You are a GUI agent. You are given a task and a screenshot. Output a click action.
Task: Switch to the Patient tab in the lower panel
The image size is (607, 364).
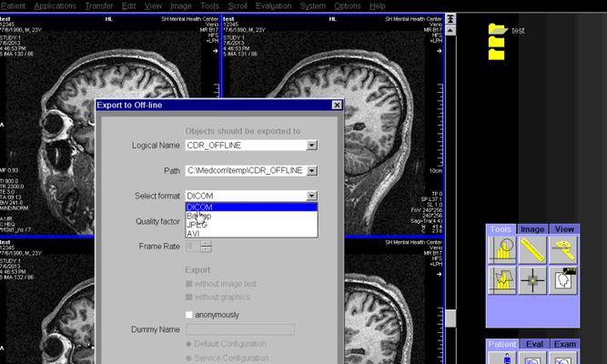pos(501,344)
